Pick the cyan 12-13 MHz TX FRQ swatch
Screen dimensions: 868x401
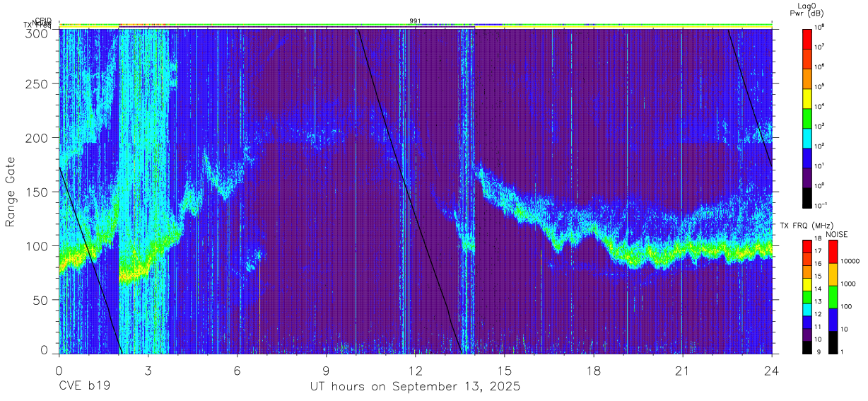pyautogui.click(x=807, y=310)
